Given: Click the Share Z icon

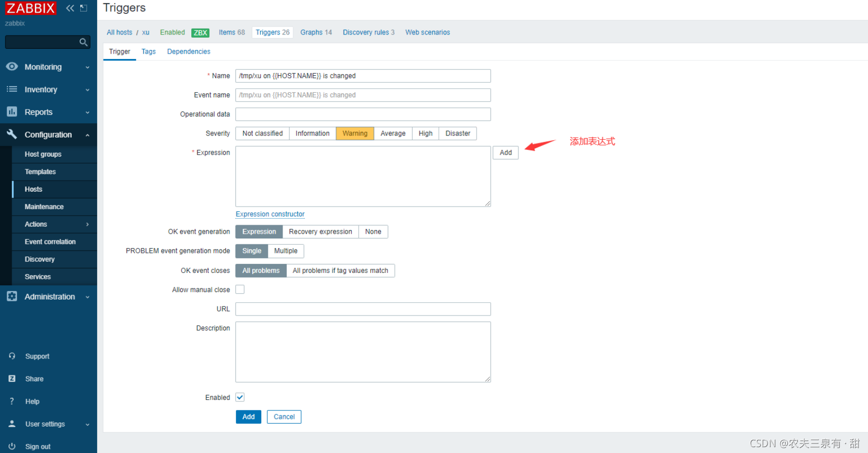Looking at the screenshot, I should coord(12,379).
